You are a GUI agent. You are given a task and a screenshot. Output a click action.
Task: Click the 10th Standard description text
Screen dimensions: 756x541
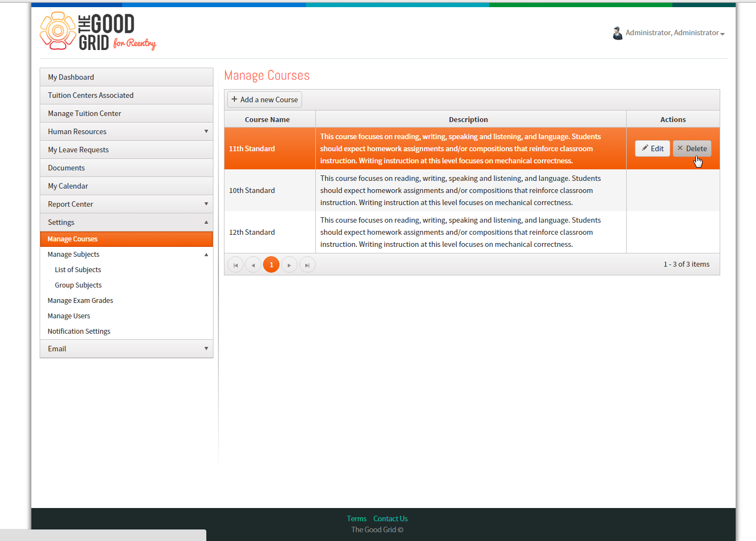[x=461, y=190]
